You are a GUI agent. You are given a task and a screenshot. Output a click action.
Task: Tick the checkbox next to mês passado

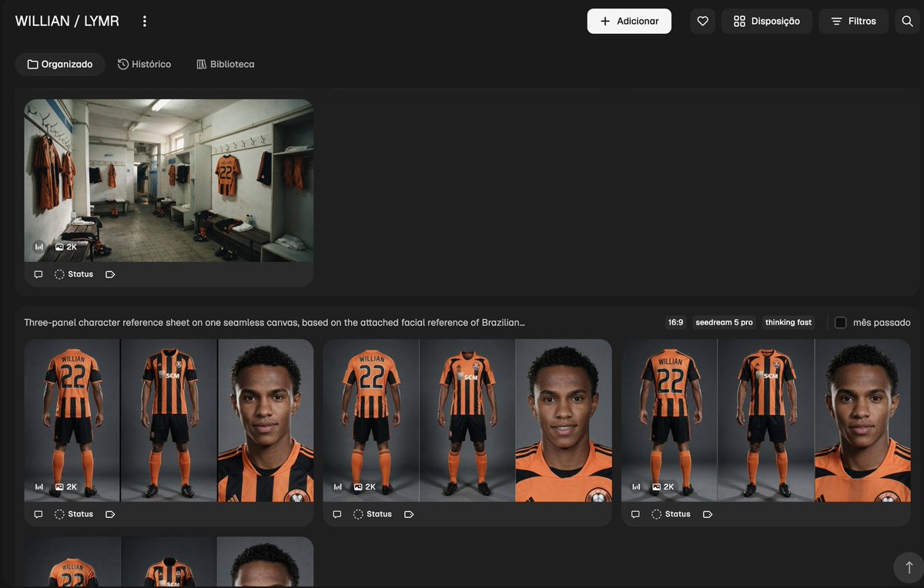[841, 323]
